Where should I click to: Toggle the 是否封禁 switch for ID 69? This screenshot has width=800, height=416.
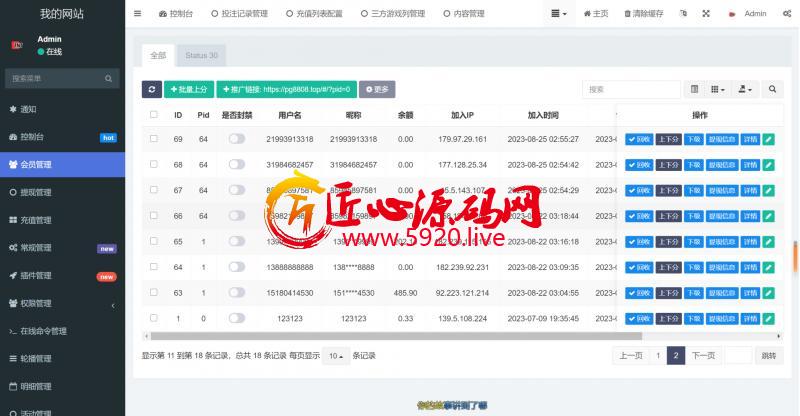click(237, 139)
